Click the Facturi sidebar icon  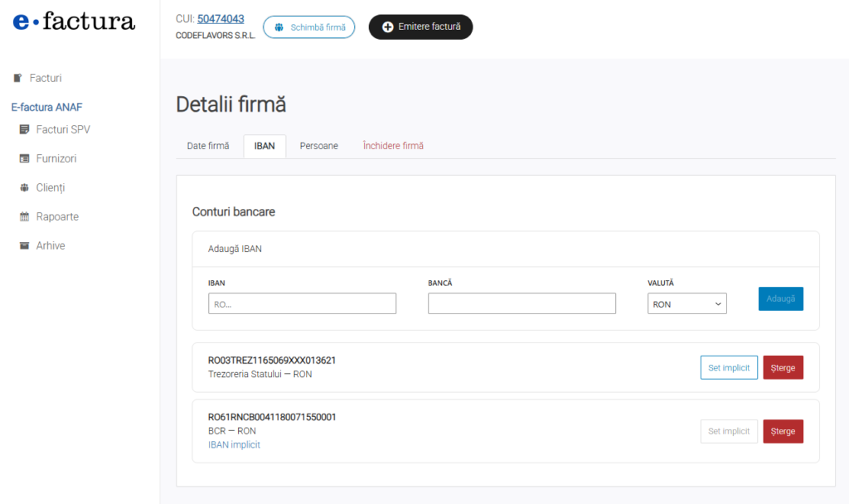click(x=18, y=78)
